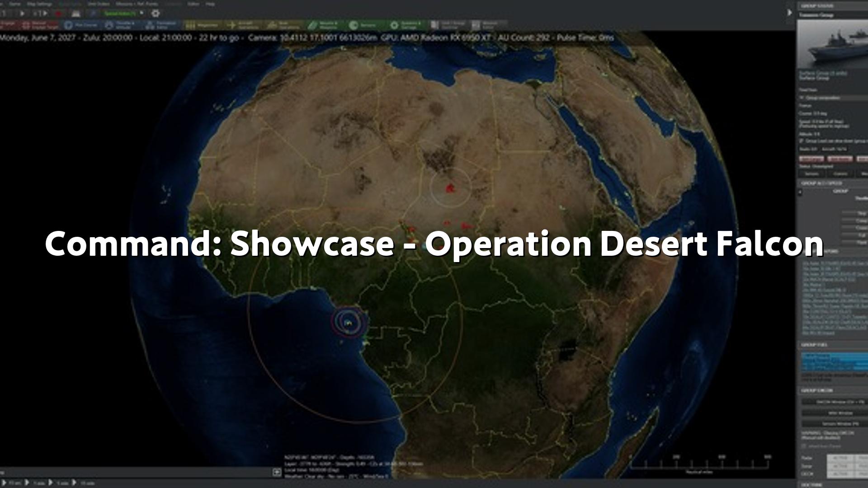Open the Map Settings menu
This screenshot has width=868, height=488.
coord(39,4)
